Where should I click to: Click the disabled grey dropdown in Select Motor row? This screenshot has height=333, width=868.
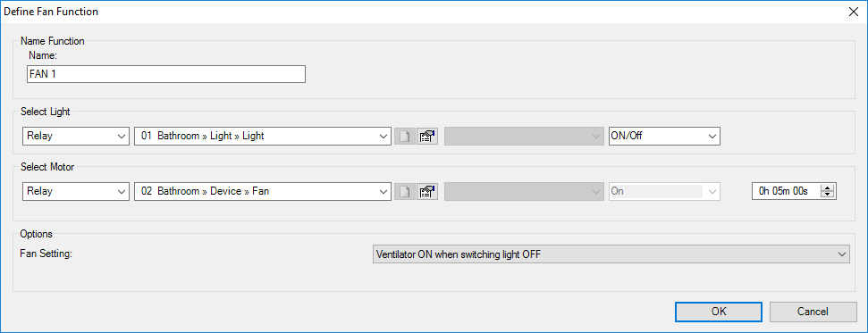coord(524,191)
